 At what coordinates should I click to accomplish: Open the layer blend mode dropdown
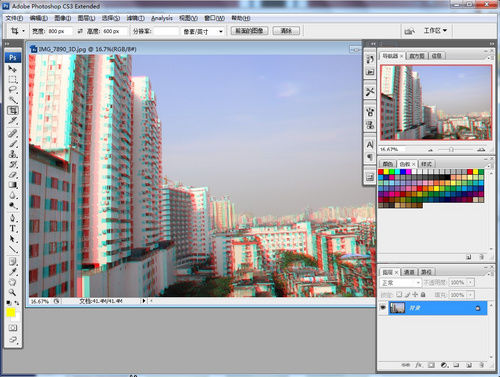click(401, 283)
